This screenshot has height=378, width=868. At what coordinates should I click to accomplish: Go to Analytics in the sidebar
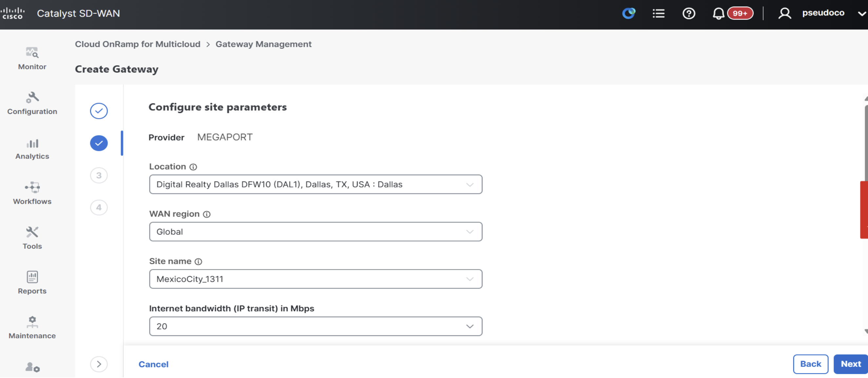pyautogui.click(x=32, y=148)
